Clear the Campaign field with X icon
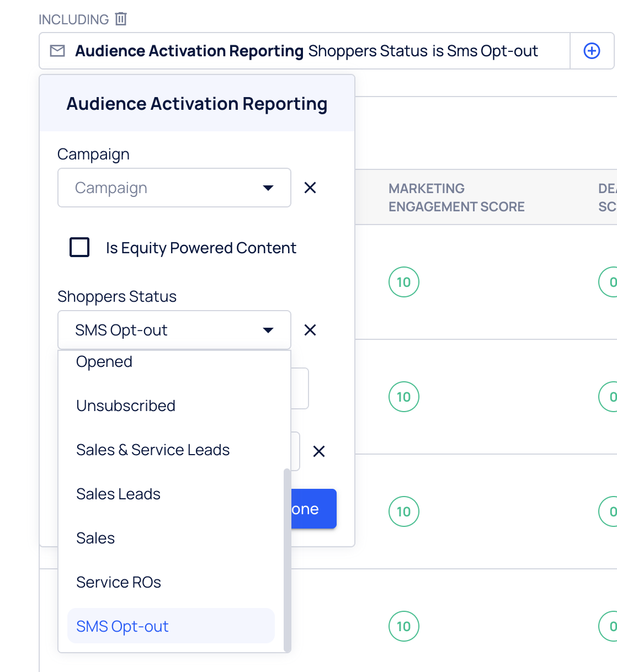 pyautogui.click(x=310, y=188)
